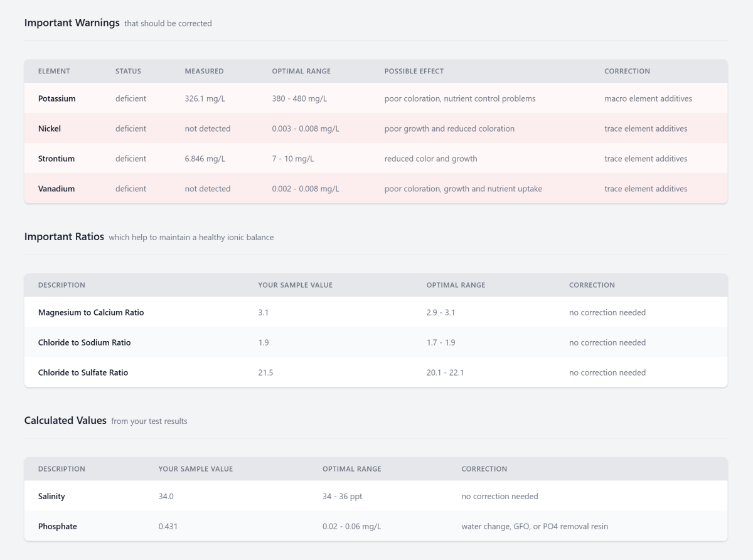Screen dimensions: 753x560
Task: Click the "Calculated Values" section heading
Action: click(x=65, y=420)
